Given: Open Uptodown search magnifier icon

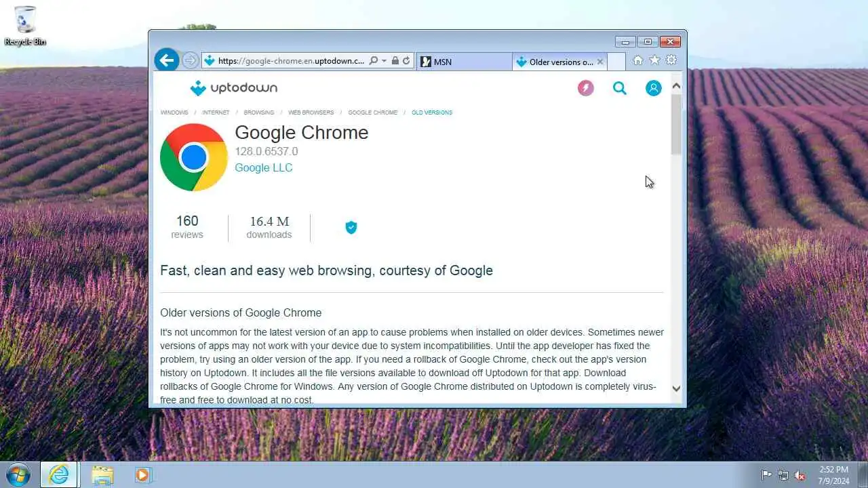Looking at the screenshot, I should coord(620,88).
